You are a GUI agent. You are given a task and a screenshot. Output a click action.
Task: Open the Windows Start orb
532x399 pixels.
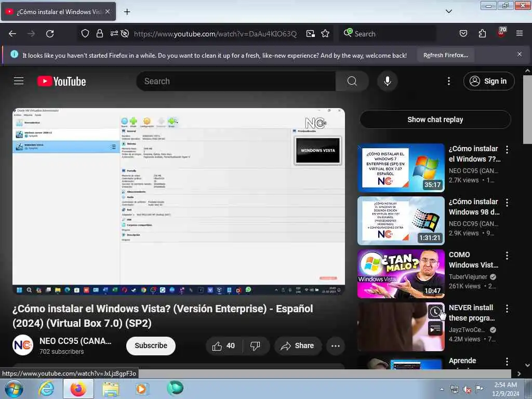(x=14, y=389)
